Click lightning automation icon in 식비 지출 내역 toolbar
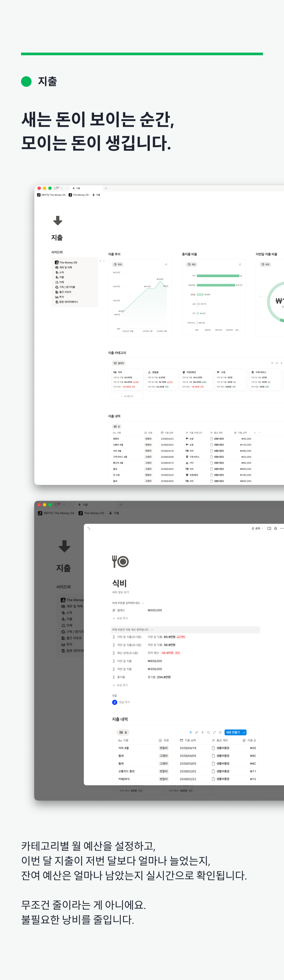 click(202, 732)
